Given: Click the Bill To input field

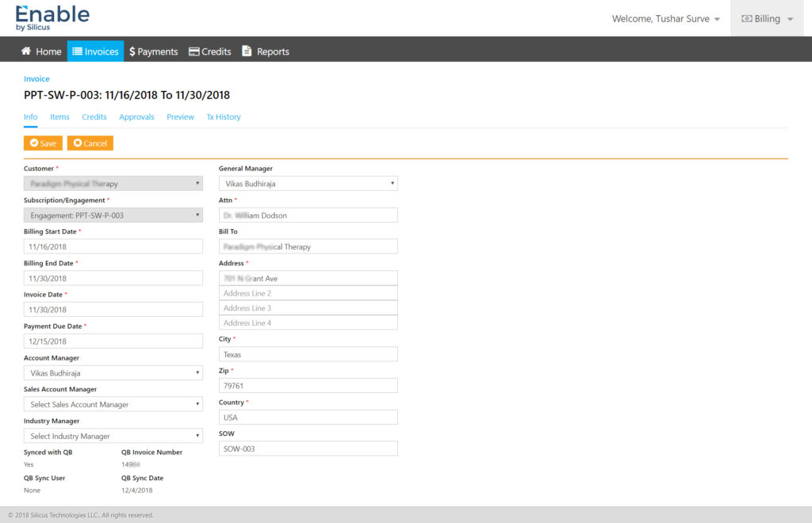Looking at the screenshot, I should 308,246.
